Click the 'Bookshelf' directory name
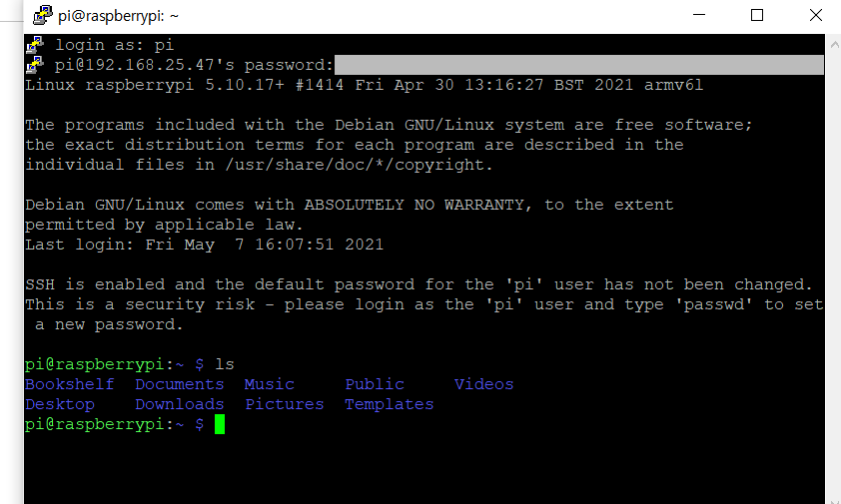The image size is (841, 504). pos(70,384)
